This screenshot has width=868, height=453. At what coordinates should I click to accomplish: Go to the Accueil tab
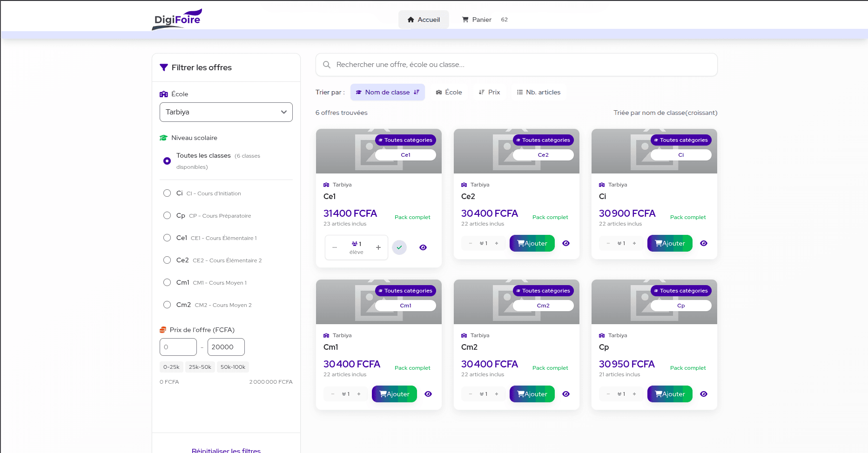click(424, 20)
